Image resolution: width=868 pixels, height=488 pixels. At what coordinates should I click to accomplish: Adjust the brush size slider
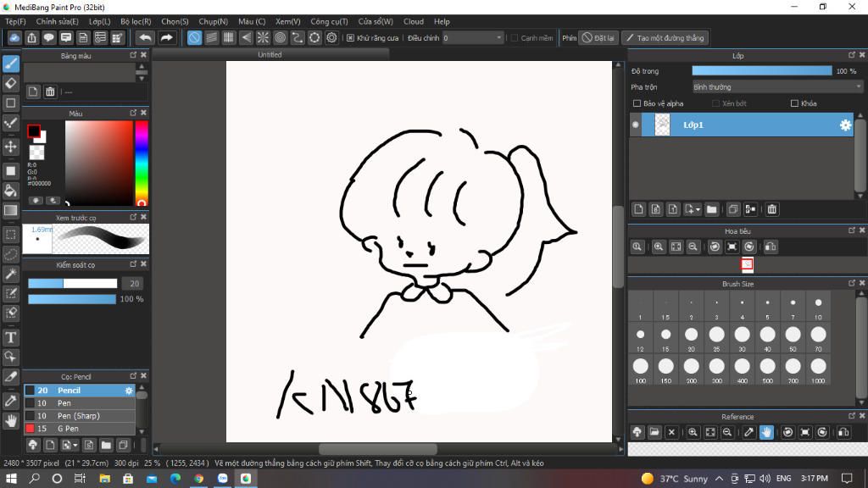point(73,283)
